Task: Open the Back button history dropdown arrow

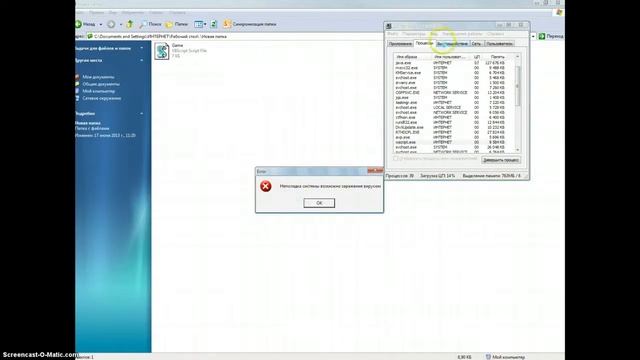Action: point(101,24)
